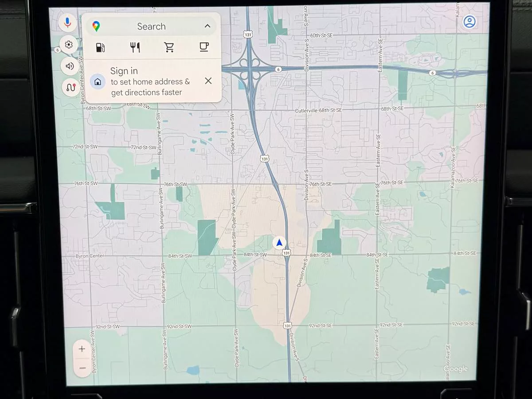Find coffee shops with cup icon
The height and width of the screenshot is (399, 532).
click(x=203, y=47)
